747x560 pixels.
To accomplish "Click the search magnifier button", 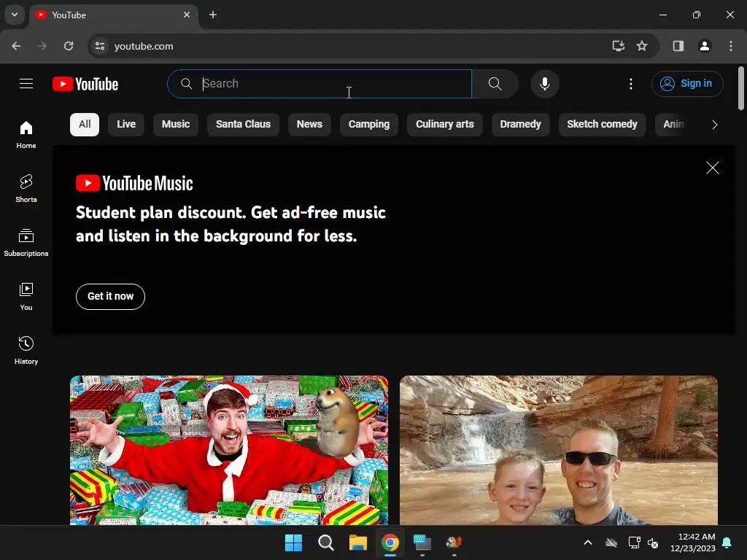I will 495,84.
